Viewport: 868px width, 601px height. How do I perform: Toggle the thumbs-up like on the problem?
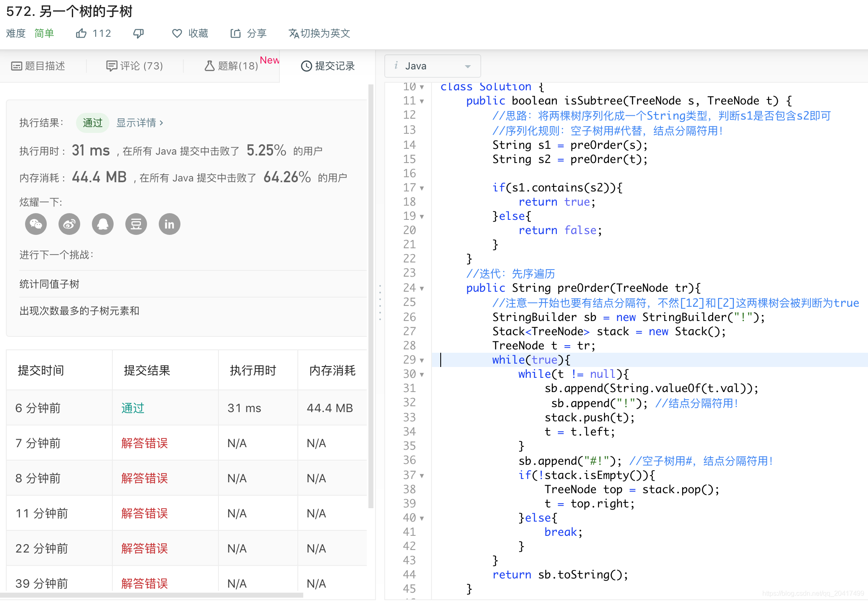pos(81,33)
